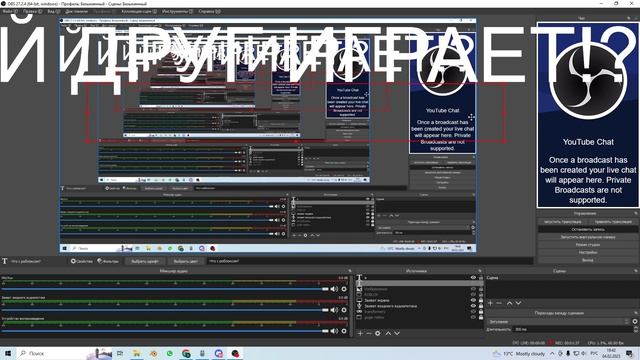This screenshot has width=640, height=360.
Task: Toggle visibility of top text source
Action: click(473, 278)
